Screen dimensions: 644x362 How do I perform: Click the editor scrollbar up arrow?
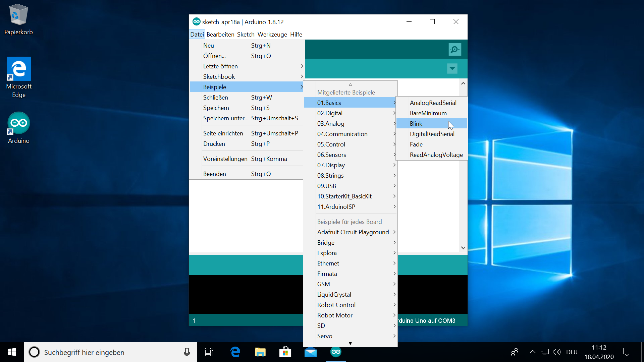point(463,83)
